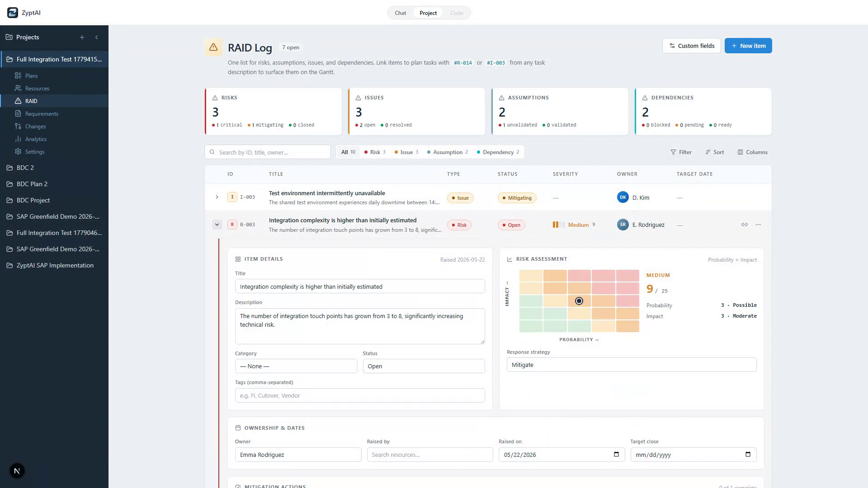
Task: Select the current risk matrix marker cell
Action: coord(579,301)
